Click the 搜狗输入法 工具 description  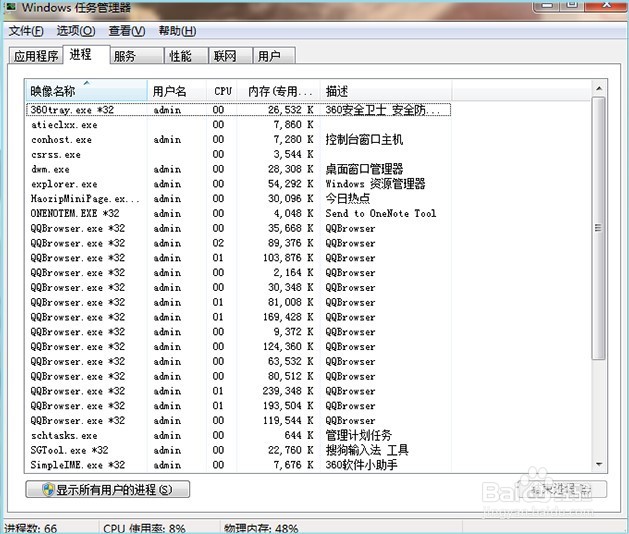(367, 450)
